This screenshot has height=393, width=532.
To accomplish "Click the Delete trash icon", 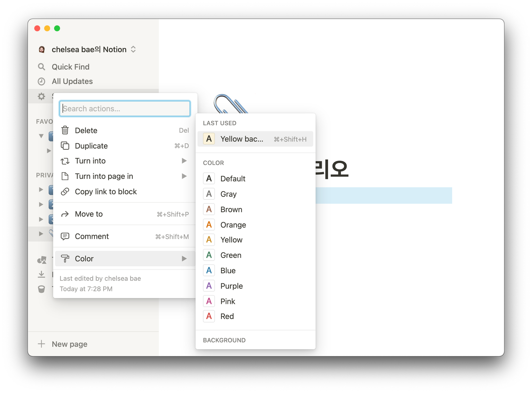I will click(65, 130).
